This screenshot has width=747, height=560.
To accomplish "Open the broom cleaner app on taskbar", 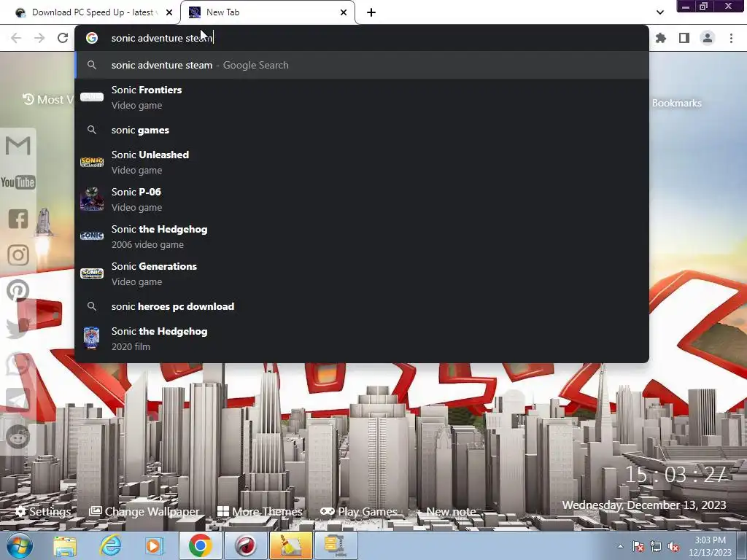I will pos(290,545).
